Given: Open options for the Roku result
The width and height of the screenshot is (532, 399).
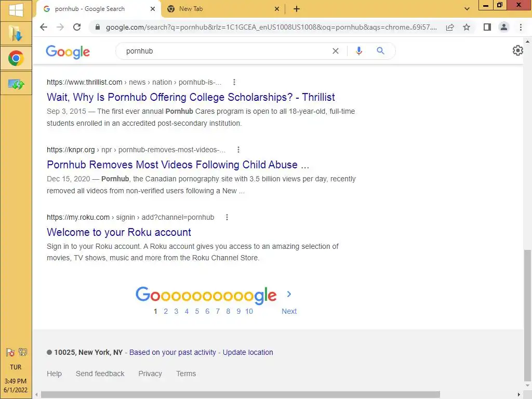Looking at the screenshot, I should [227, 217].
